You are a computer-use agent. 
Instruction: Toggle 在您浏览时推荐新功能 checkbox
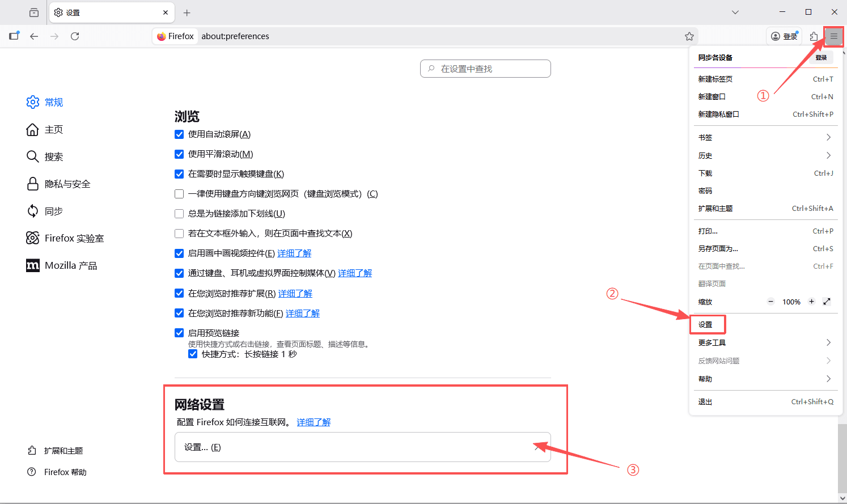179,314
